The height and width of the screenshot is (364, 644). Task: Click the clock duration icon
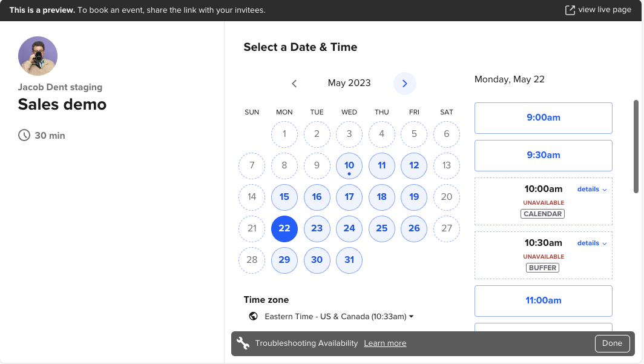(x=24, y=135)
